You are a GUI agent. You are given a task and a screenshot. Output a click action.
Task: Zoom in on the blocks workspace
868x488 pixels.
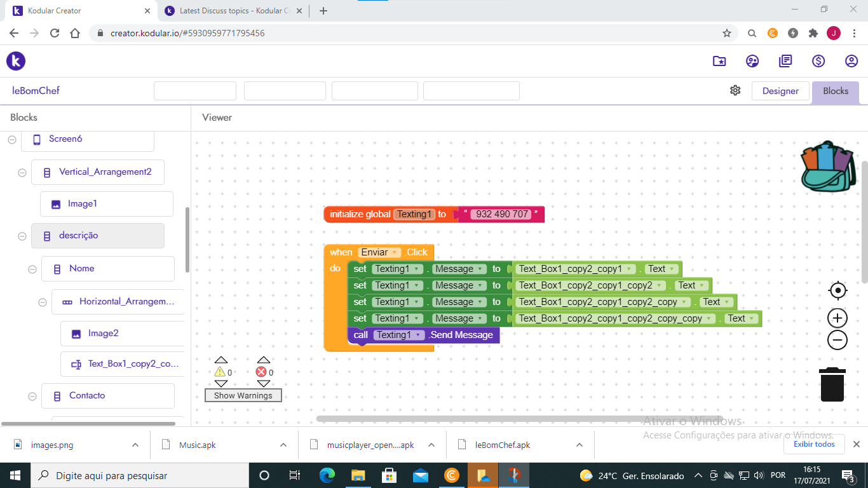[x=837, y=318]
